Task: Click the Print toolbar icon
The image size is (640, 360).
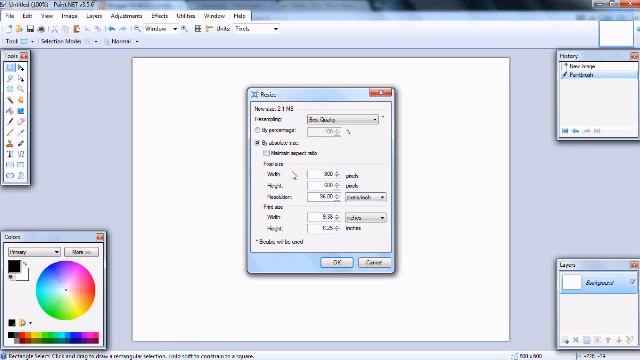Action: pyautogui.click(x=41, y=29)
